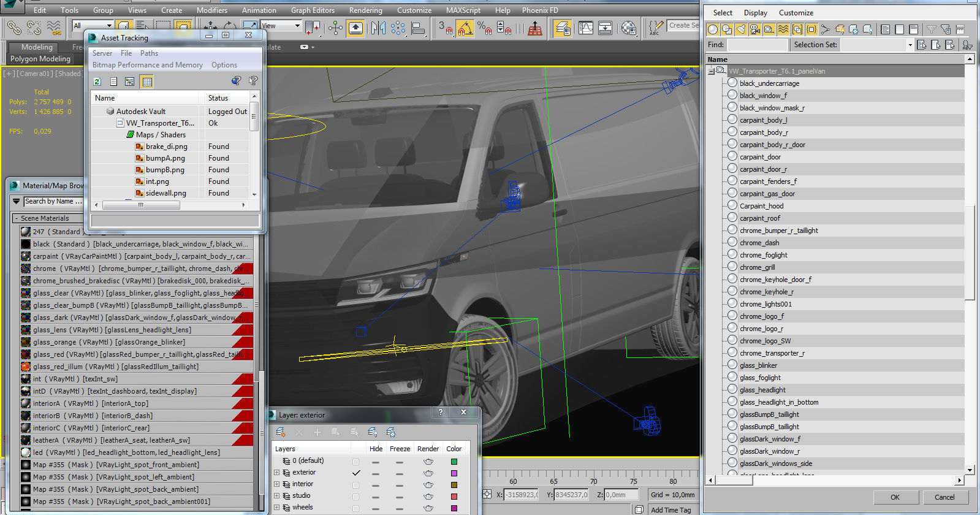The width and height of the screenshot is (980, 515).
Task: Toggle Render teapot for exterior layer
Action: 428,473
